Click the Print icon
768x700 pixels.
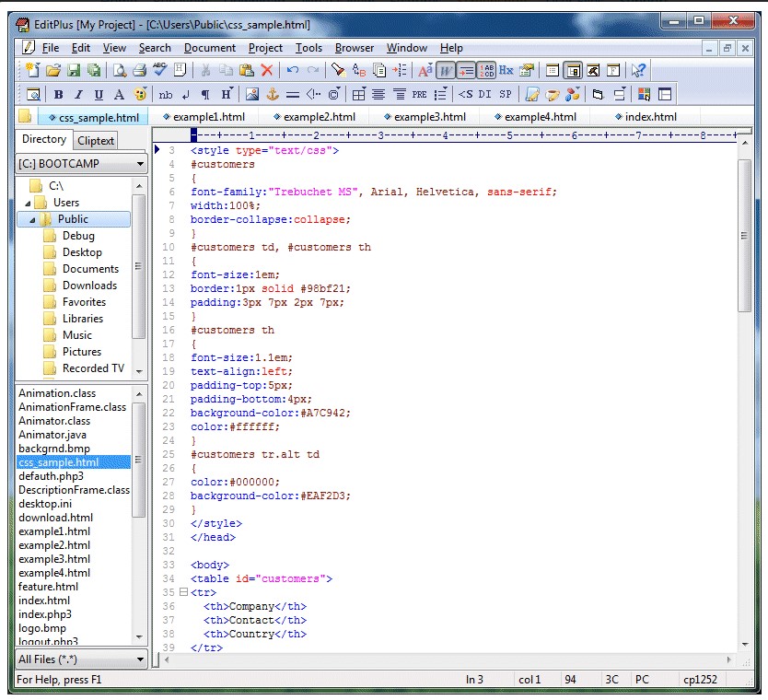coord(140,70)
